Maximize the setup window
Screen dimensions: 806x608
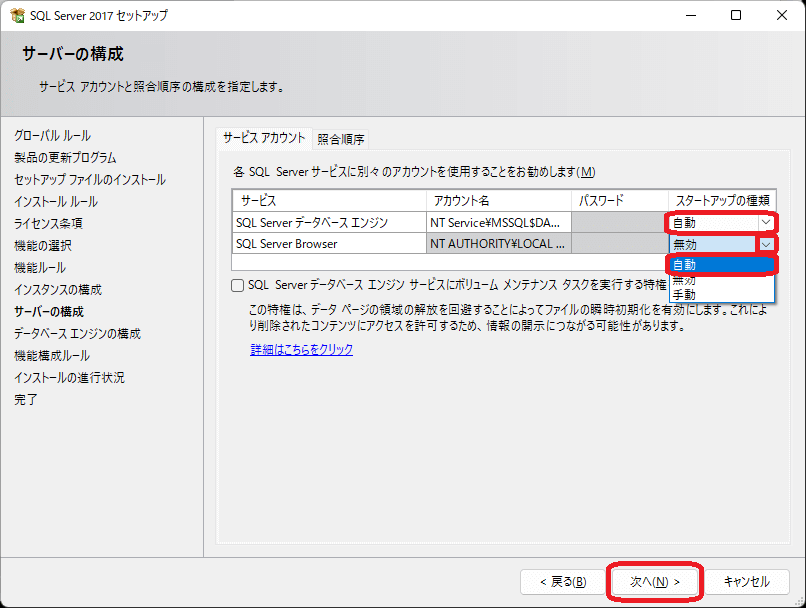[x=736, y=16]
